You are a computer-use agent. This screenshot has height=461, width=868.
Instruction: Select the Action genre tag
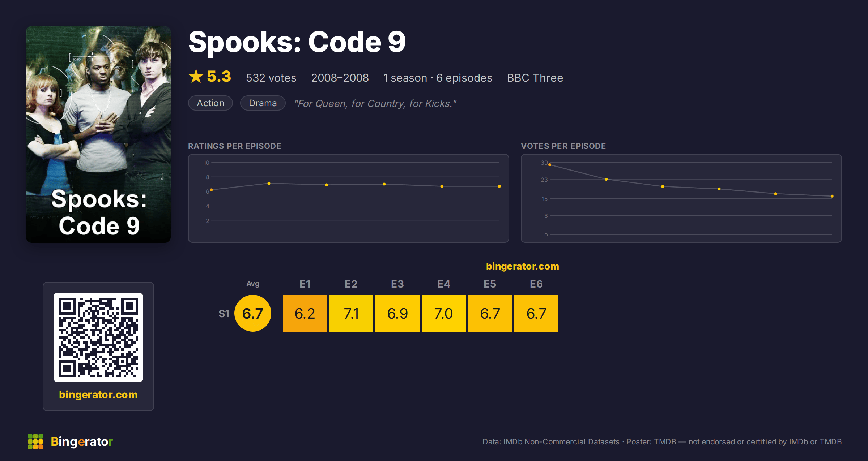click(210, 103)
